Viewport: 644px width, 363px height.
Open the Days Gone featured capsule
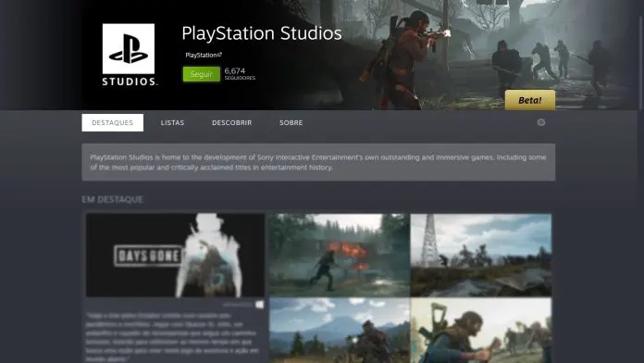click(176, 255)
